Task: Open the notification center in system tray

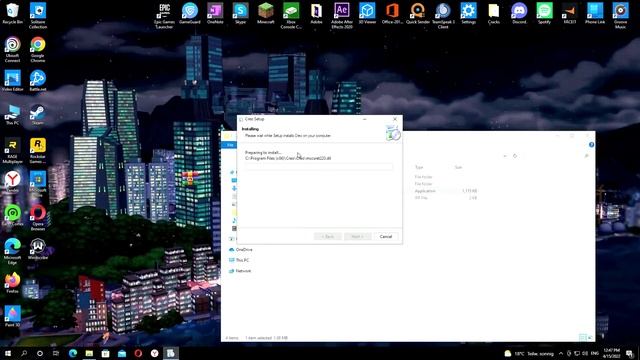Action: [629, 353]
